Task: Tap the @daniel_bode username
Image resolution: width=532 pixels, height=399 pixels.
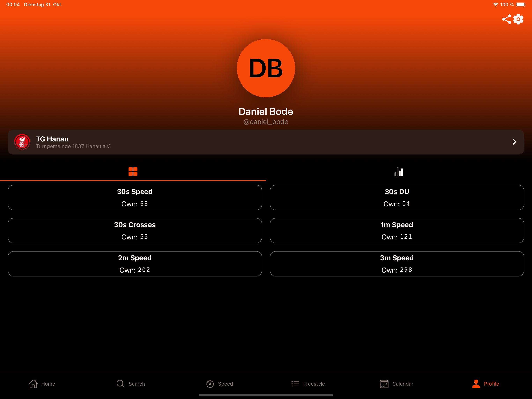Action: pos(266,122)
